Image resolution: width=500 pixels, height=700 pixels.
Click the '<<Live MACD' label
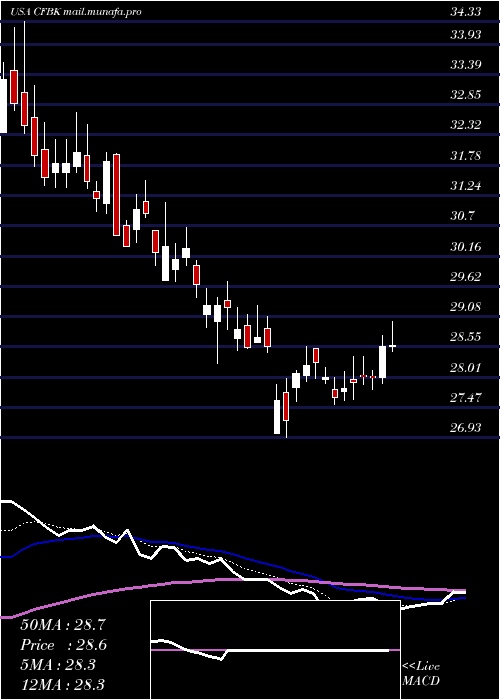pyautogui.click(x=421, y=674)
